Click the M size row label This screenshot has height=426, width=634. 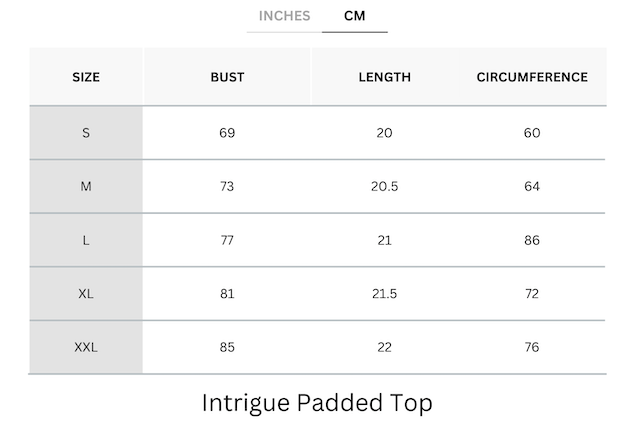(86, 187)
